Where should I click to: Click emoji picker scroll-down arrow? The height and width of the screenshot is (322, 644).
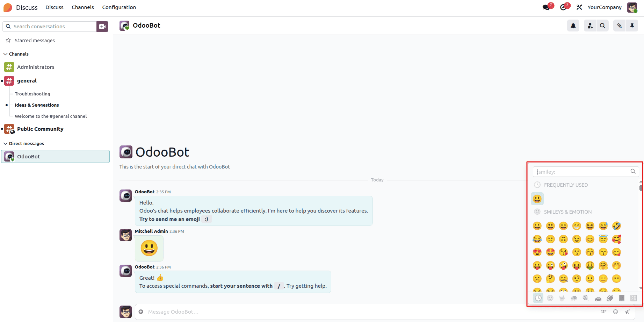coord(641,288)
